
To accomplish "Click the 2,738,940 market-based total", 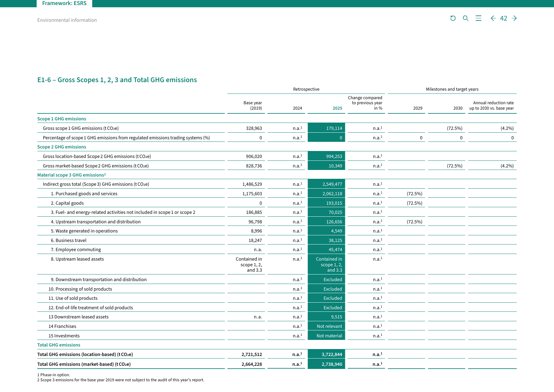I will tap(326, 364).
